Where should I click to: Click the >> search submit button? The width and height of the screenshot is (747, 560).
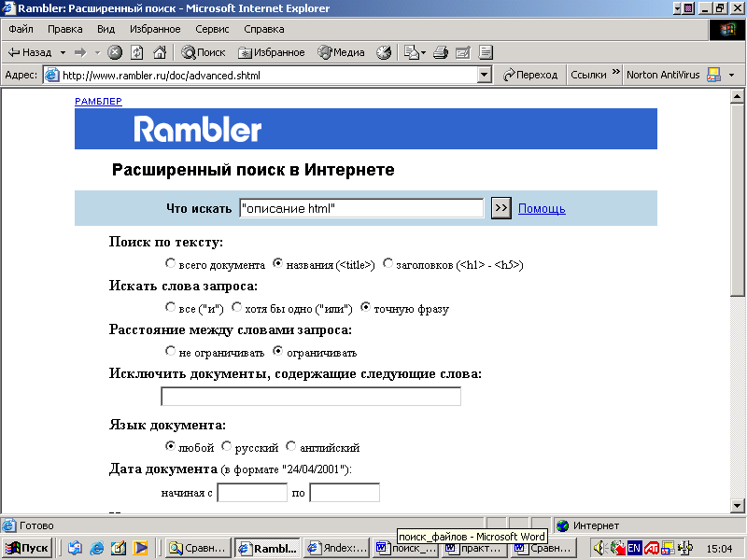coord(501,207)
